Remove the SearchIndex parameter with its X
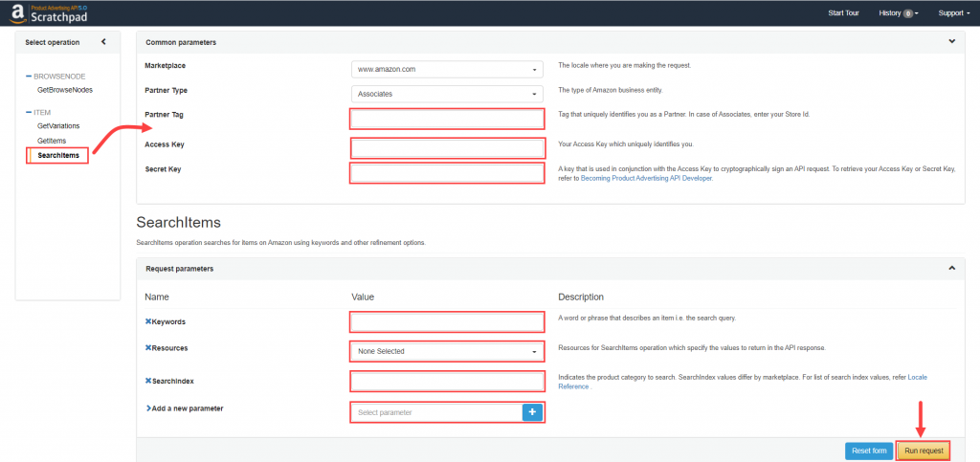 pos(148,380)
